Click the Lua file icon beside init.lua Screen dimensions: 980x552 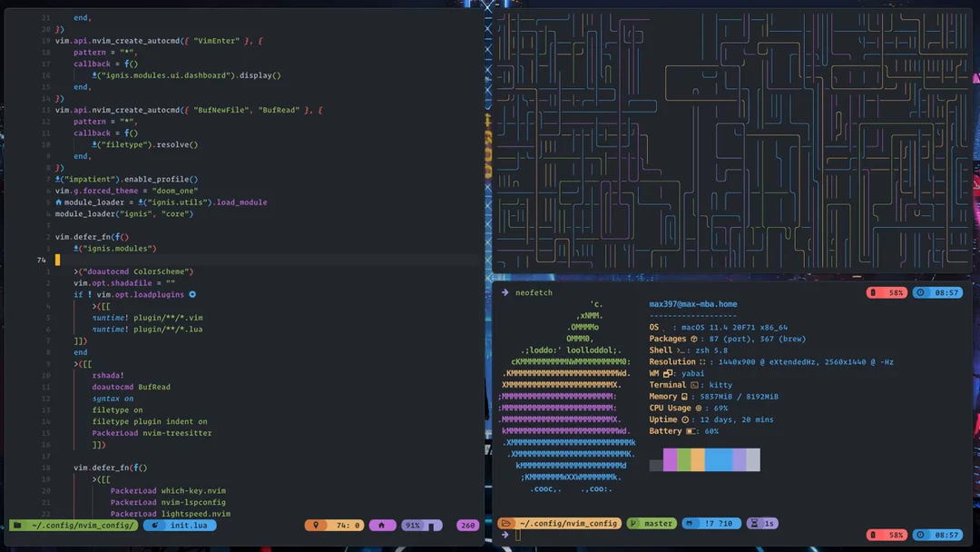click(x=156, y=525)
